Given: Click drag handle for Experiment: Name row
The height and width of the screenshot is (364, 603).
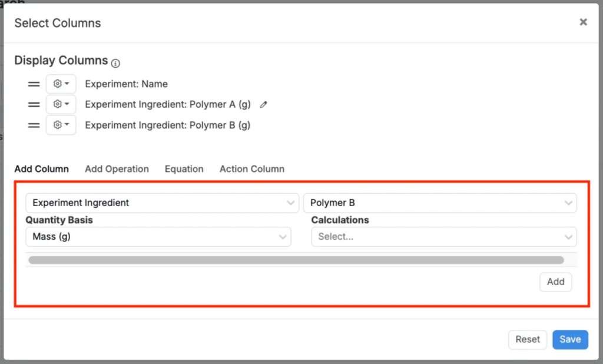Looking at the screenshot, I should [x=34, y=84].
